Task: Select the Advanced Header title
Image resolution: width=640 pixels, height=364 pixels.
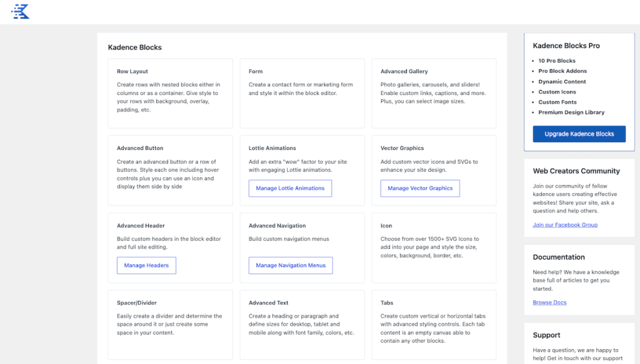Action: (141, 225)
